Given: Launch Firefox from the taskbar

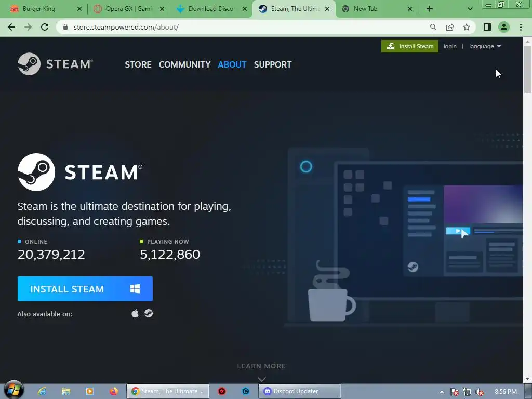Looking at the screenshot, I should [114, 391].
